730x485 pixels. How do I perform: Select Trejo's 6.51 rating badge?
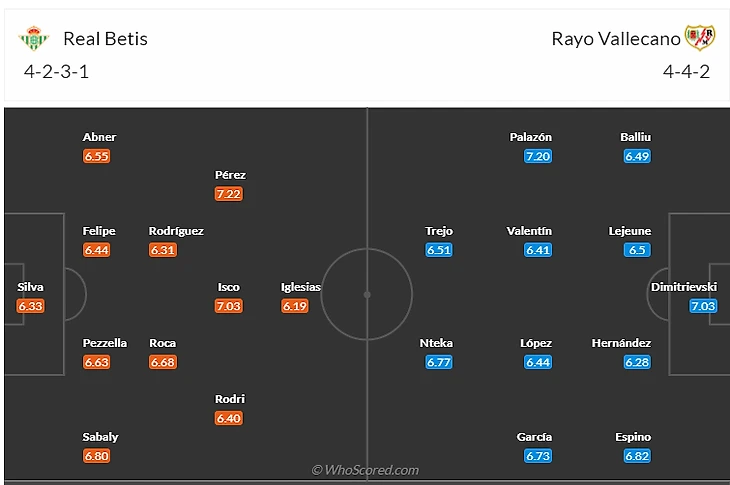(439, 250)
